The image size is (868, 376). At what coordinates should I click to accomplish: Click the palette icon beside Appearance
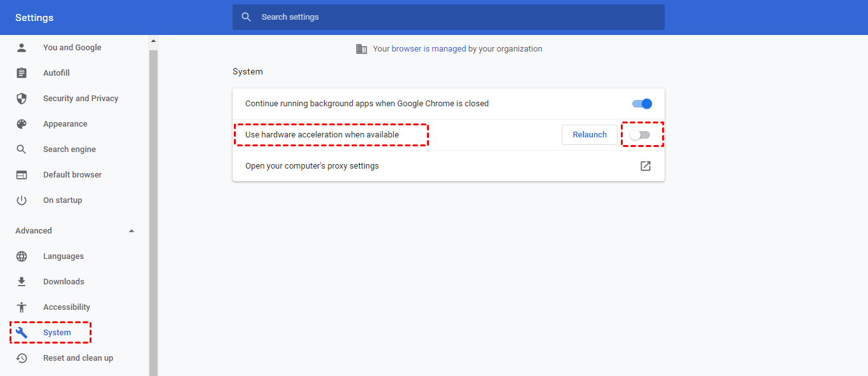point(22,124)
